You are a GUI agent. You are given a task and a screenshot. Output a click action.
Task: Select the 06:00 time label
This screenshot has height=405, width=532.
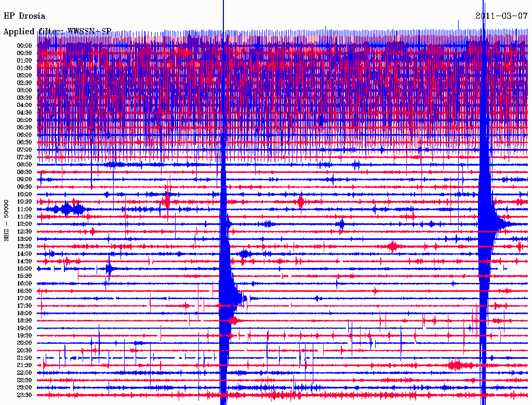point(24,134)
